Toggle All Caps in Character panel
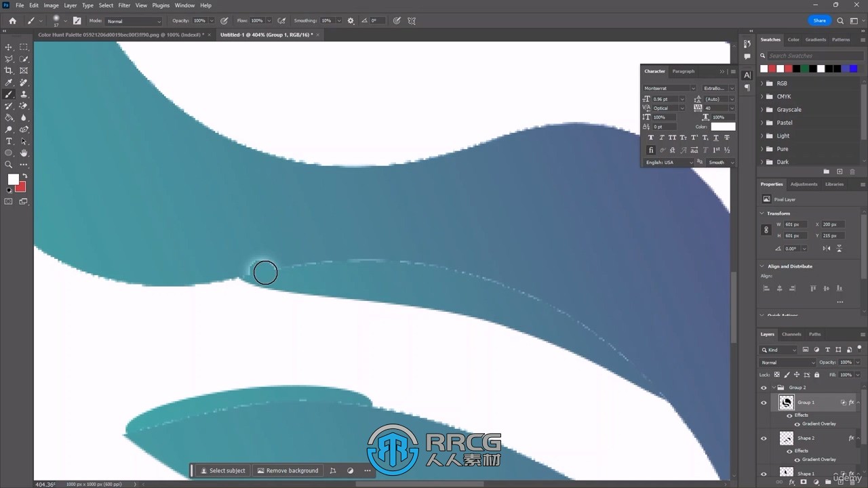The width and height of the screenshot is (868, 488). click(673, 138)
